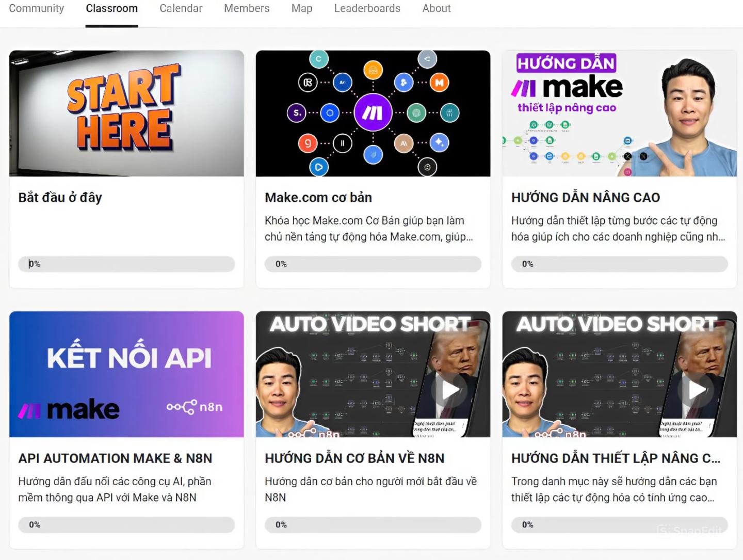Click the Bắt đầu ở đây title

click(60, 198)
